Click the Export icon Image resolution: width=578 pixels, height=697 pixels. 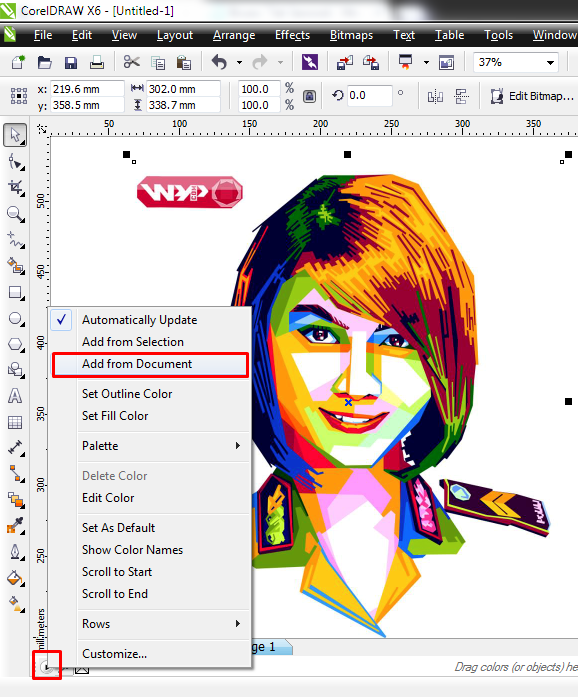click(371, 62)
